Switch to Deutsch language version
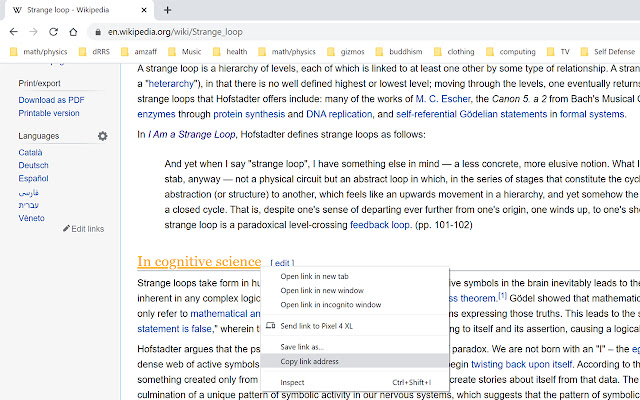 pyautogui.click(x=33, y=165)
